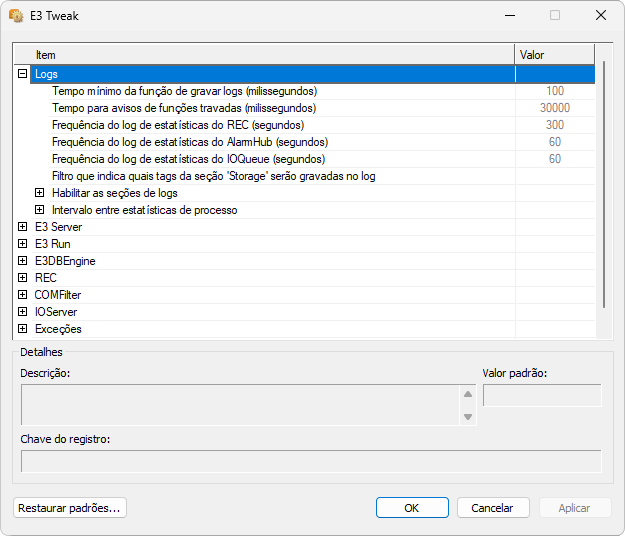This screenshot has width=625, height=536.
Task: Click the 'Valor' column header
Action: click(x=554, y=54)
